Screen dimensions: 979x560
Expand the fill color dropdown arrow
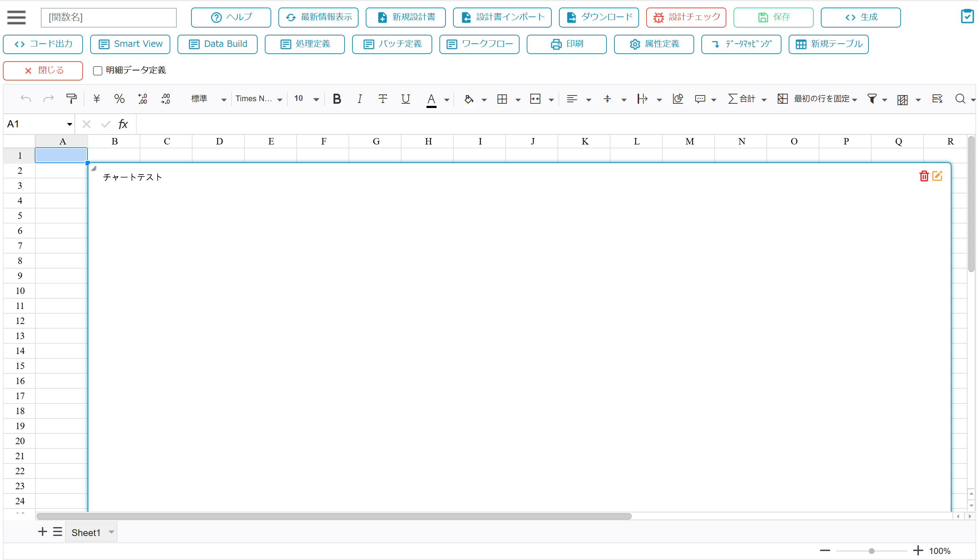pyautogui.click(x=484, y=100)
